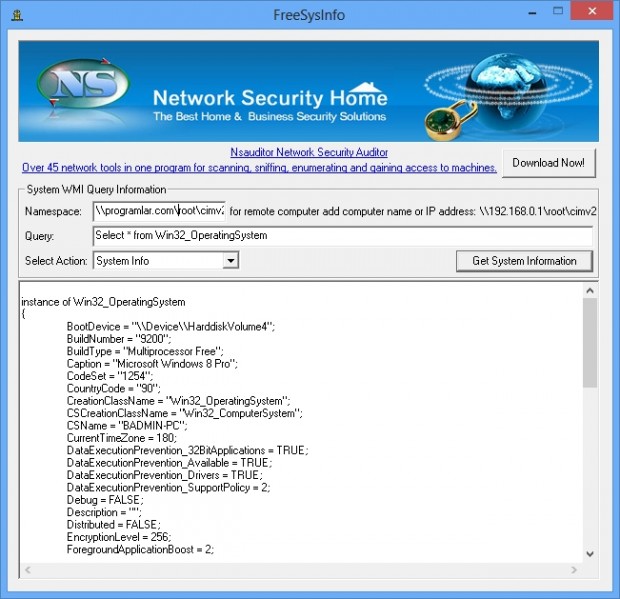Click the BuildType Multiprocessor Free line
This screenshot has width=620, height=599.
pos(145,351)
